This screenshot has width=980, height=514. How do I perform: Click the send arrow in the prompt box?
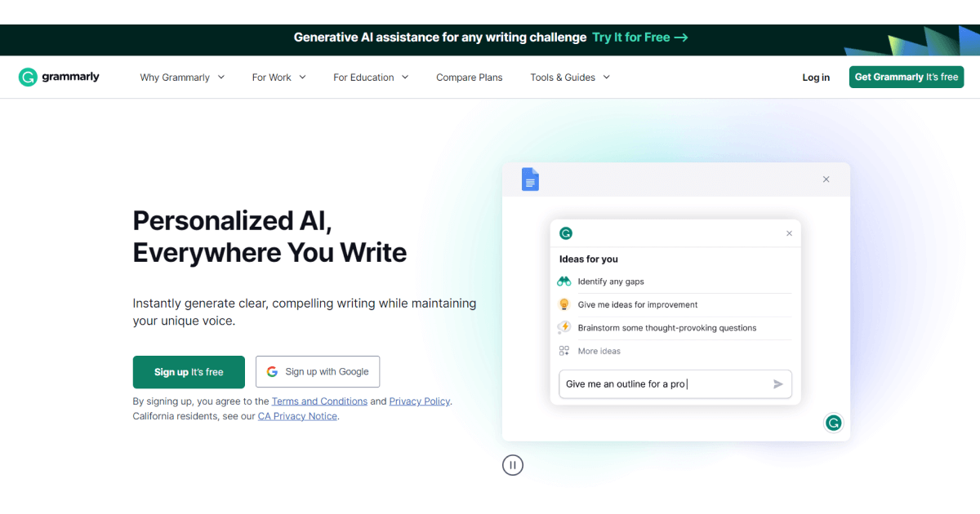(x=778, y=384)
